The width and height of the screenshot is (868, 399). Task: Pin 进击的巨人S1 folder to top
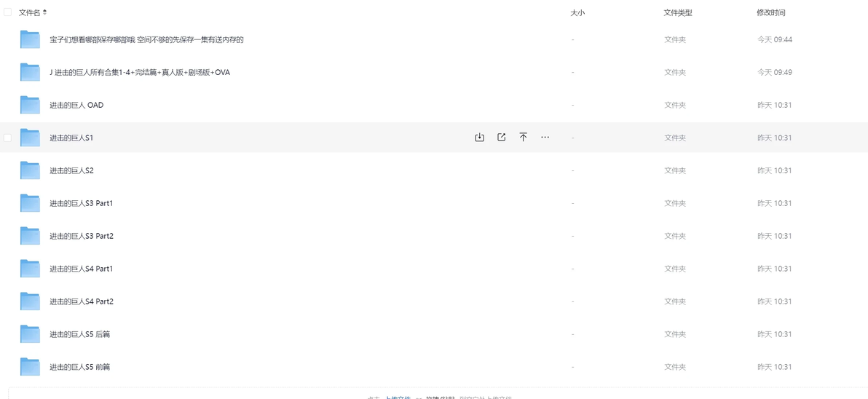click(x=523, y=137)
